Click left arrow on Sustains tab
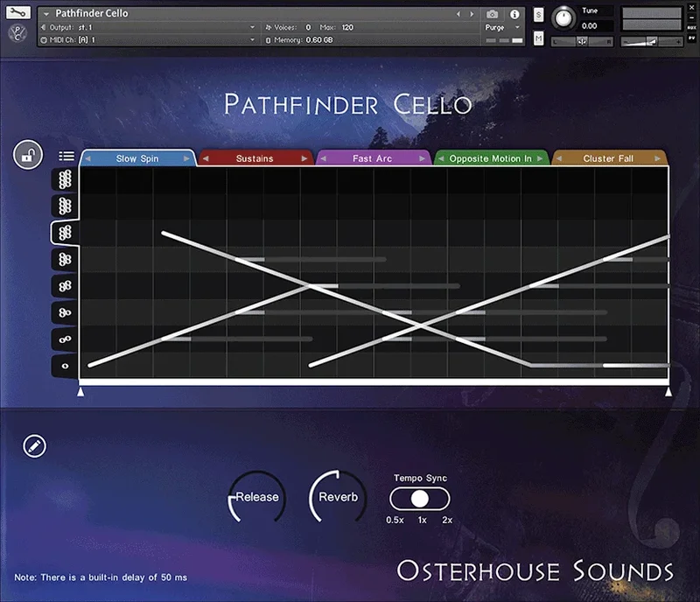Image resolution: width=700 pixels, height=602 pixels. pyautogui.click(x=206, y=158)
